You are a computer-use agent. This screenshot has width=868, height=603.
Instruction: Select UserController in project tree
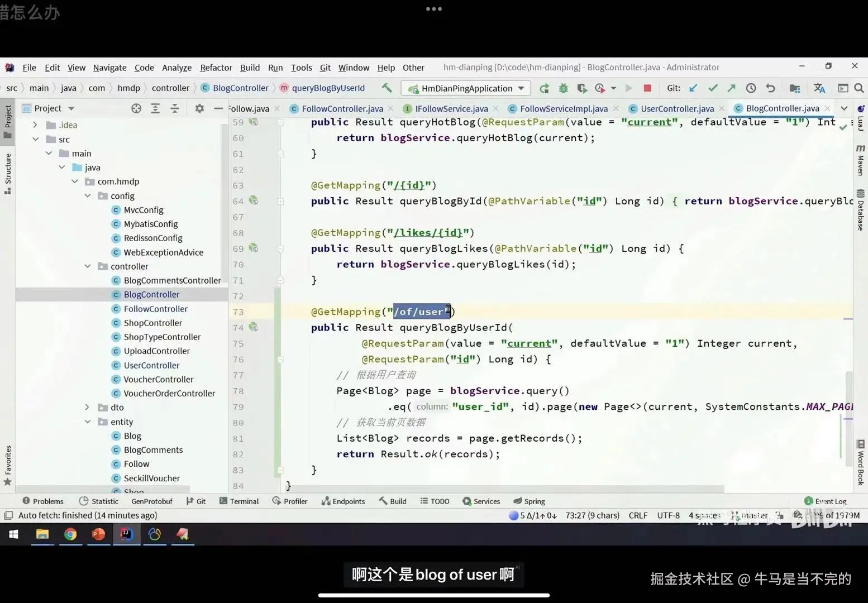coord(151,365)
